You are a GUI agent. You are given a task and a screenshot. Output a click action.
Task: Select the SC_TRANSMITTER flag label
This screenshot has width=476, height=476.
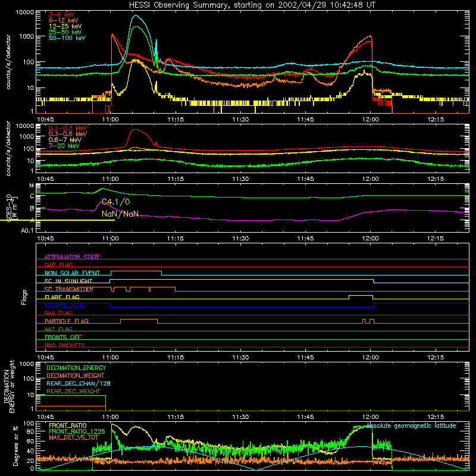tap(69, 289)
